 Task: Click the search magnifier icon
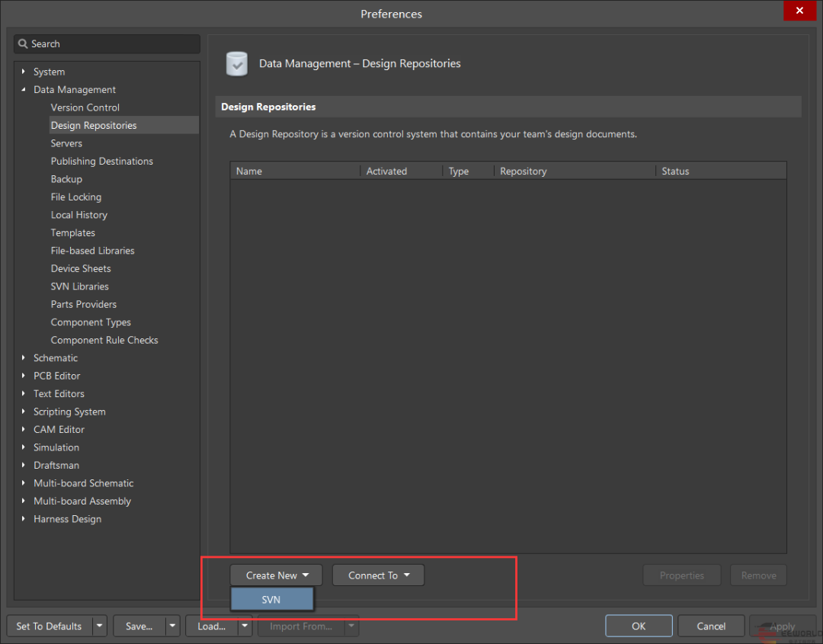pyautogui.click(x=23, y=43)
